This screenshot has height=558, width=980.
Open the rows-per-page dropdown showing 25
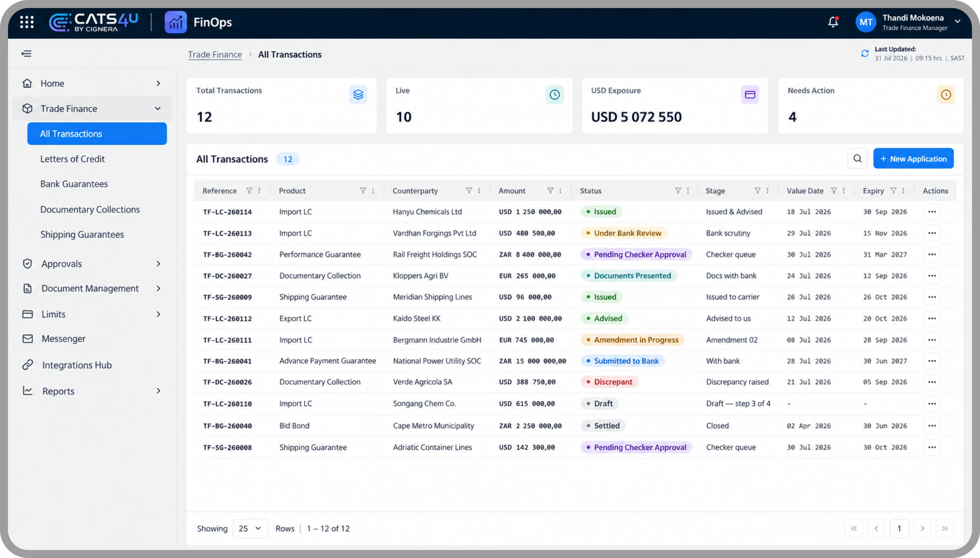click(x=250, y=528)
